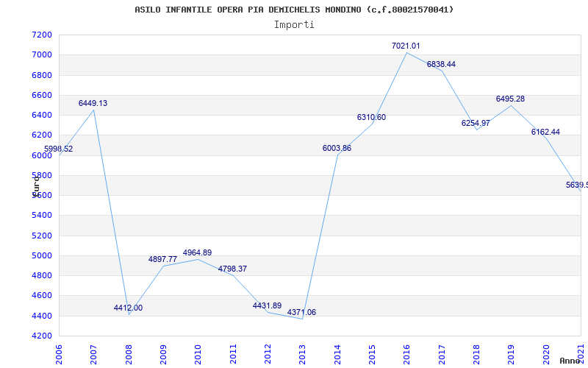Click y-axis value 6800
588x368 pixels.
click(43, 75)
